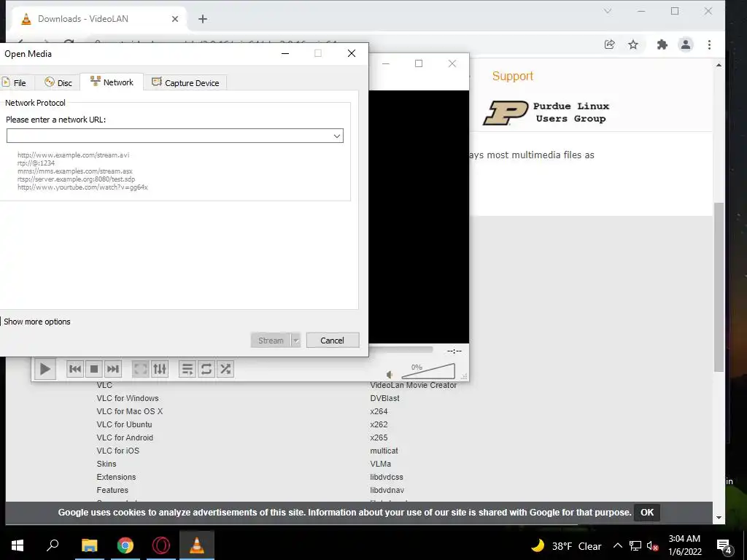Open the x264 link
Viewport: 747px width, 560px height.
(x=379, y=411)
